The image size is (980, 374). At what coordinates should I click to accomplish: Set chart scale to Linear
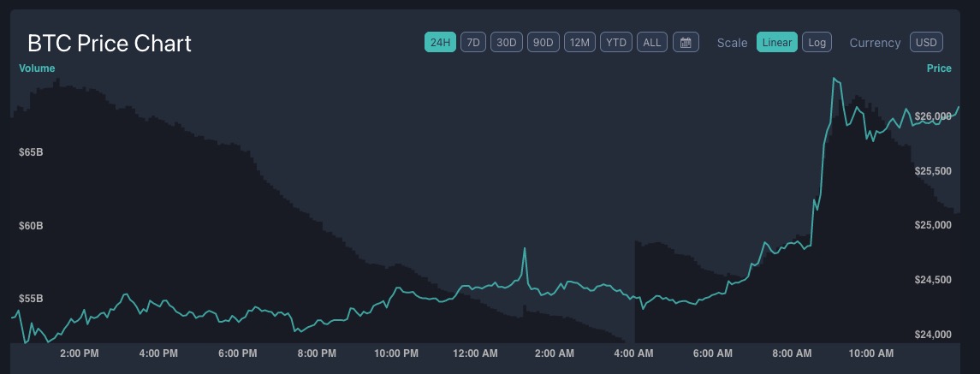tap(777, 42)
